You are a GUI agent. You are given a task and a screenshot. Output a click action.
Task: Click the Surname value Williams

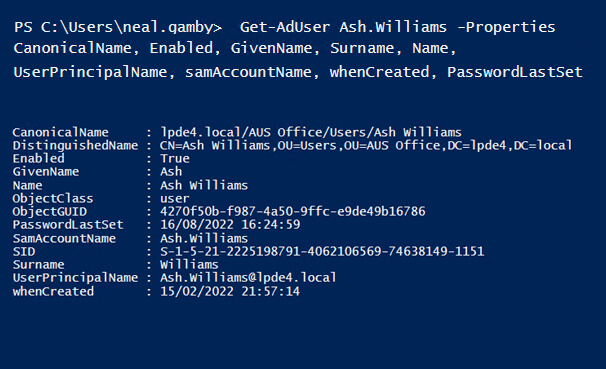pos(189,265)
